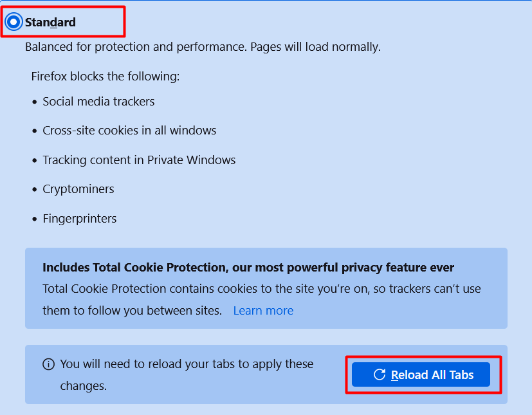The image size is (532, 415).
Task: Click the bullet before Fingerprinters
Action: point(35,219)
